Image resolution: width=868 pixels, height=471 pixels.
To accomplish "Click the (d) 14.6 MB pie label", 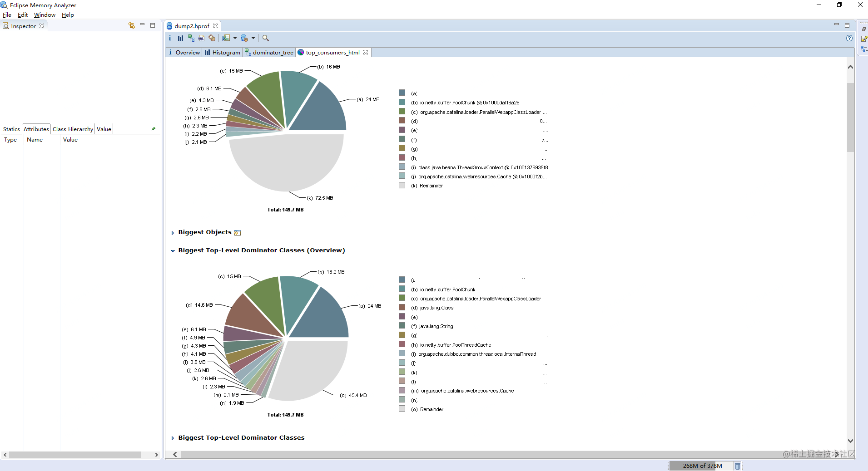I will (199, 305).
